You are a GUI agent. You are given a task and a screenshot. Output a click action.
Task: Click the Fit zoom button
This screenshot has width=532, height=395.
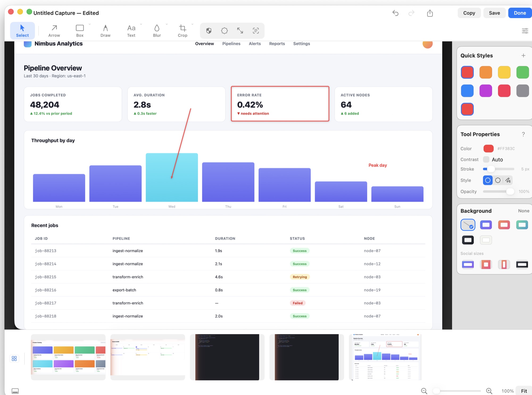pos(524,391)
